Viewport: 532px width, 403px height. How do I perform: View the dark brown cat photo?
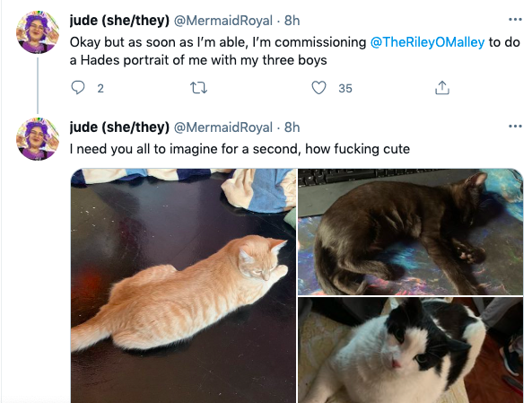(411, 232)
